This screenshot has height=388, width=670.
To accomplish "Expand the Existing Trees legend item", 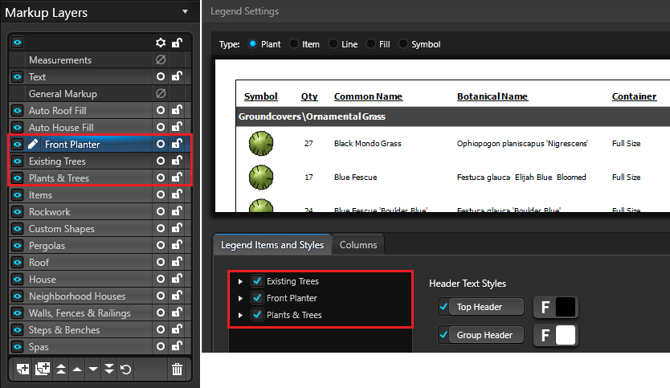I will pos(240,281).
